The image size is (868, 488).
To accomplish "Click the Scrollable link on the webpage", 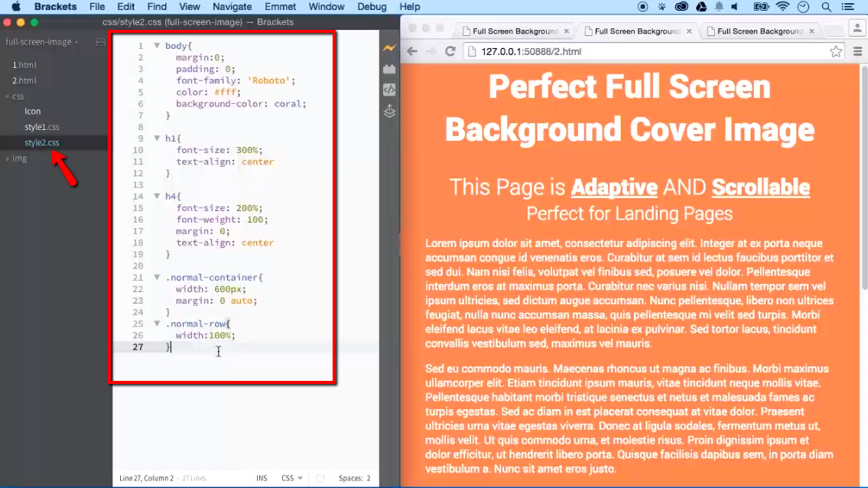I will 760,187.
